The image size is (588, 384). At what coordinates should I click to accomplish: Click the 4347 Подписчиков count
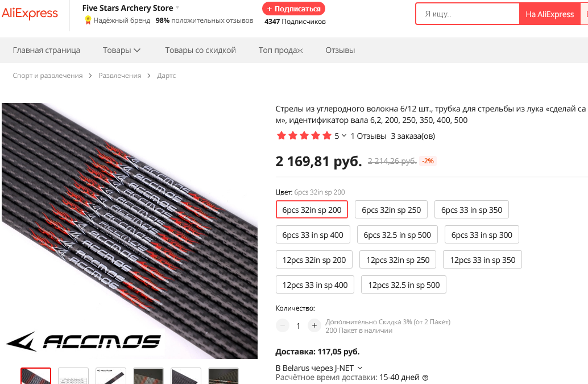click(x=295, y=22)
